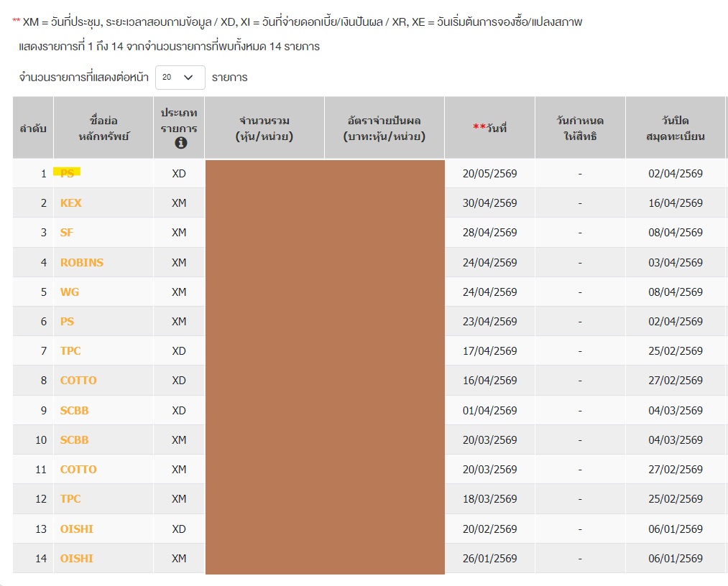Open the KEX security link
Image resolution: width=728 pixels, height=586 pixels.
coord(70,203)
